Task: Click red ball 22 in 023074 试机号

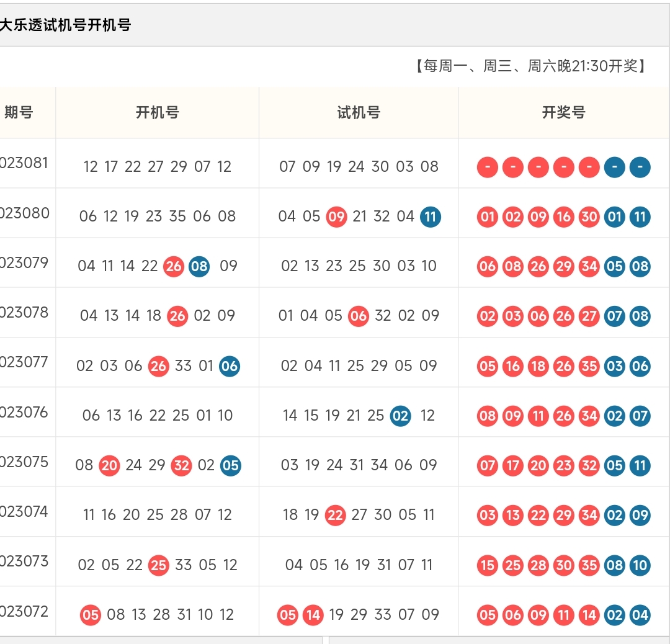Action: tap(336, 515)
